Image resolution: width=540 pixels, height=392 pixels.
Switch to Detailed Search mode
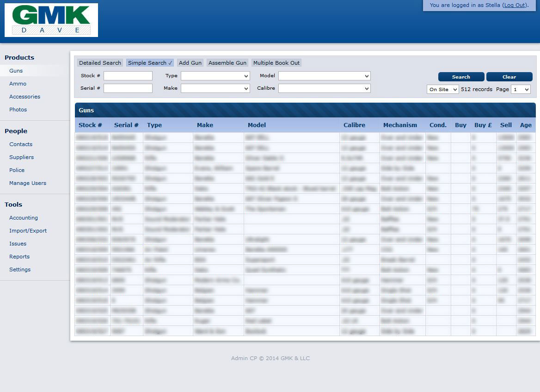pyautogui.click(x=100, y=63)
